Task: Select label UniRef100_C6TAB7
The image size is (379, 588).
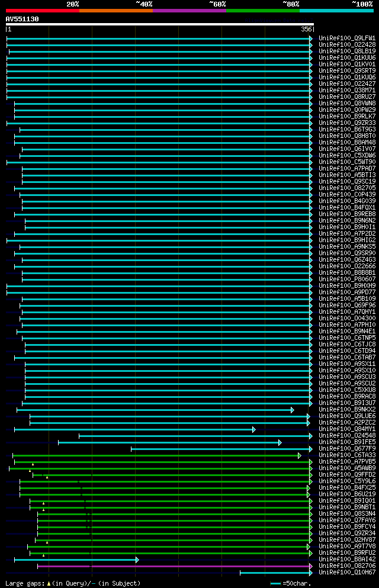Action: [347, 358]
